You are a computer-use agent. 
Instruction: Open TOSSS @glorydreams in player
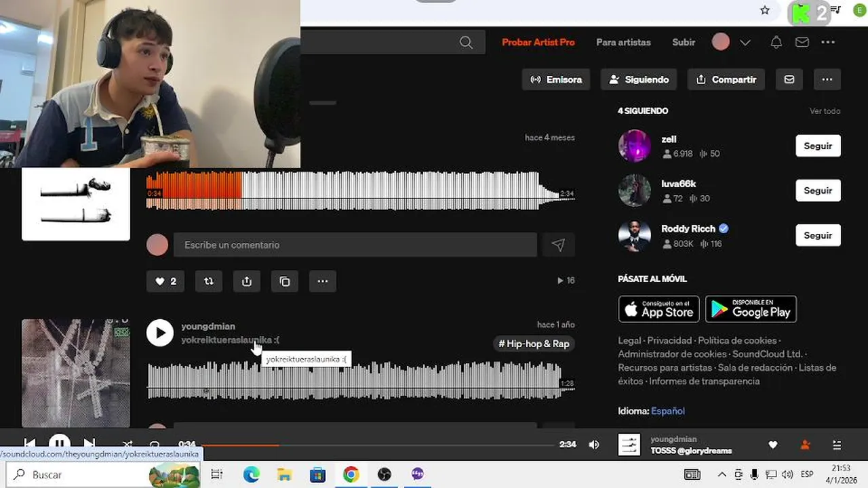[x=691, y=451]
